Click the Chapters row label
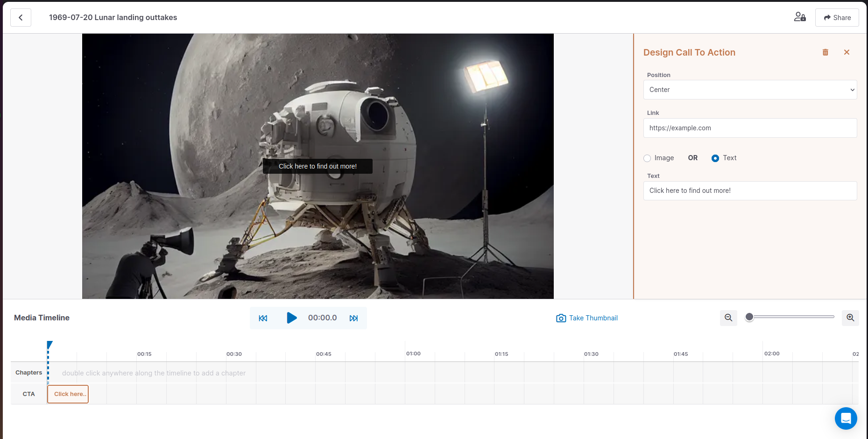Image resolution: width=868 pixels, height=439 pixels. tap(28, 373)
